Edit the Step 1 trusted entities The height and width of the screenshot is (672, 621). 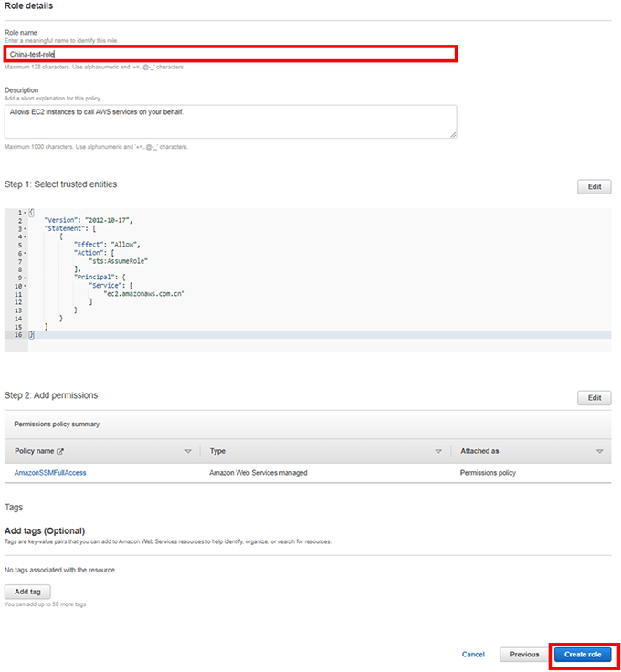click(594, 187)
